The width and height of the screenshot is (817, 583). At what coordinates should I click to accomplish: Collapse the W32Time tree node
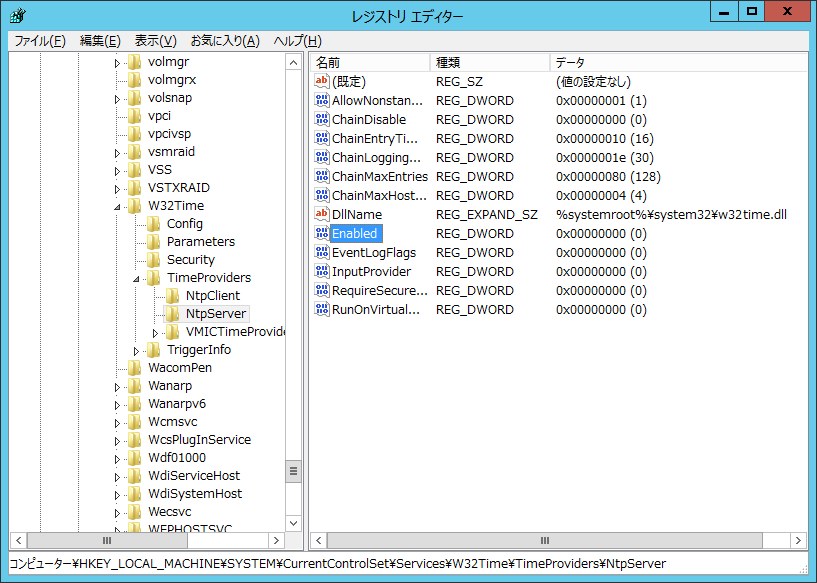pos(117,207)
